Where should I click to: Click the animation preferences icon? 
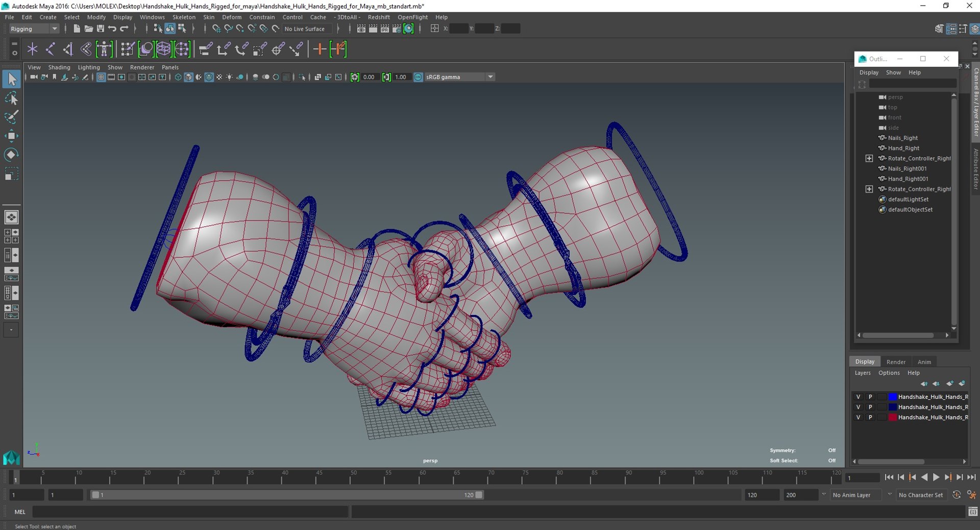tap(972, 495)
